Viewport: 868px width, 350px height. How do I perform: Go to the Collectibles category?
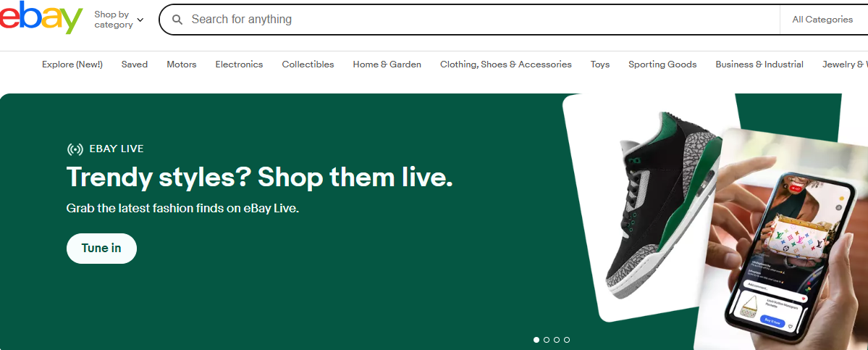pyautogui.click(x=308, y=64)
